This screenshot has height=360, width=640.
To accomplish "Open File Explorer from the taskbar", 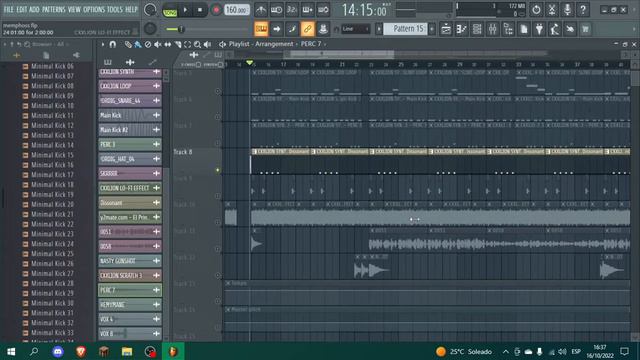I will (x=127, y=351).
